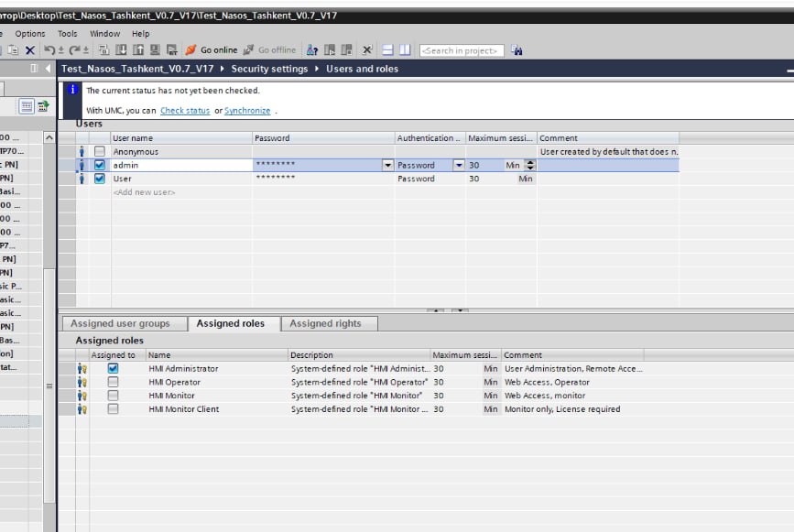Image resolution: width=794 pixels, height=532 pixels.
Task: Click the binoculars search-in-project icon
Action: (517, 50)
